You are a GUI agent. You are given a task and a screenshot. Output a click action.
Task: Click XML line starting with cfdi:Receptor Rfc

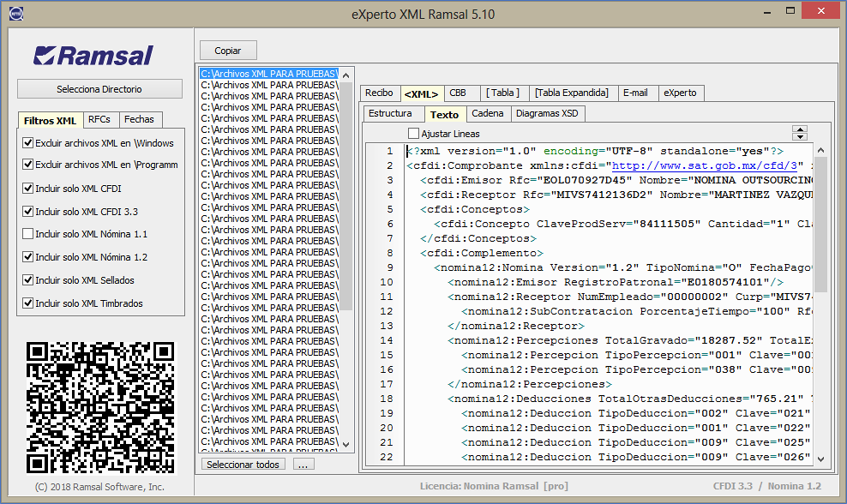pos(616,195)
